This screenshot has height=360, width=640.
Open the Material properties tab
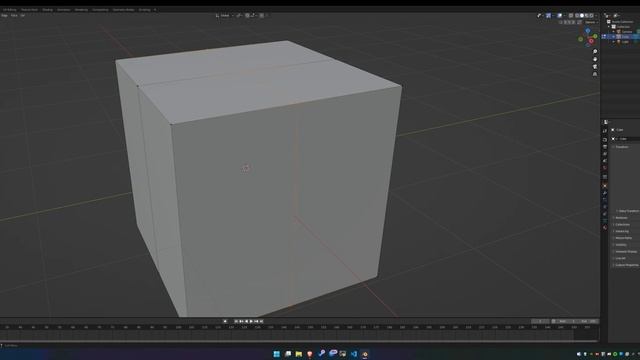pos(605,227)
